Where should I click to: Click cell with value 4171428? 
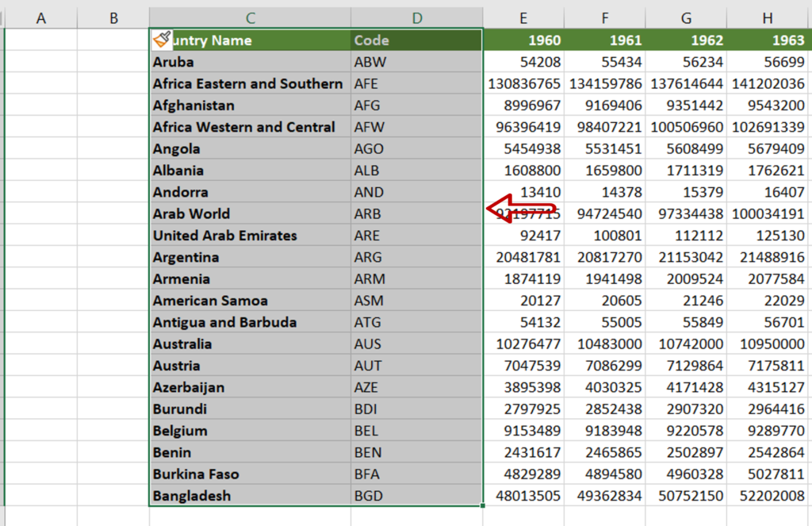click(686, 387)
